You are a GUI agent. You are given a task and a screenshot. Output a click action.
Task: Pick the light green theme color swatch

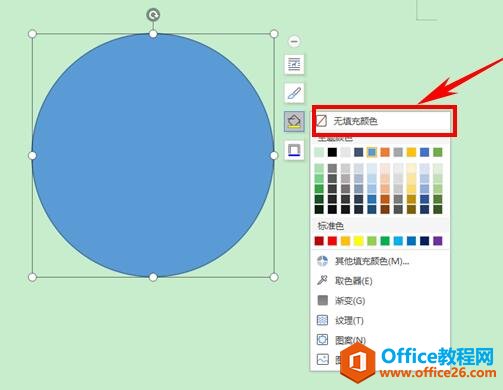319,152
